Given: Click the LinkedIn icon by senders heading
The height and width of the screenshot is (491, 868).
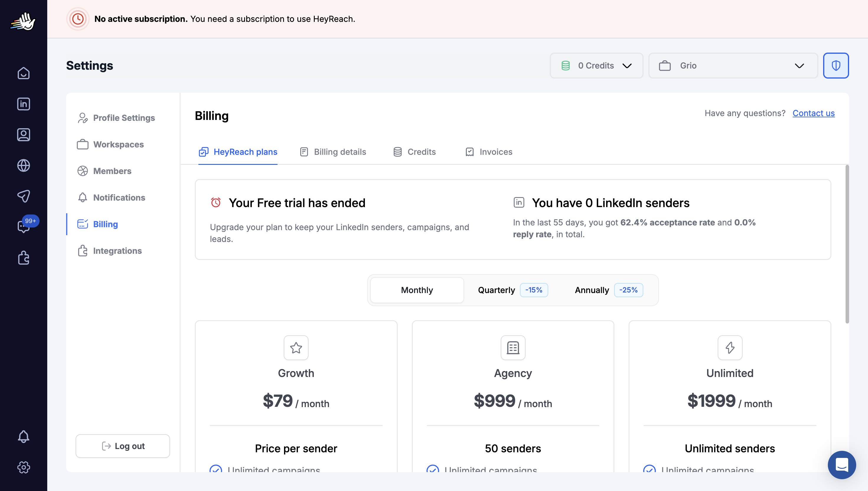Looking at the screenshot, I should coord(519,202).
